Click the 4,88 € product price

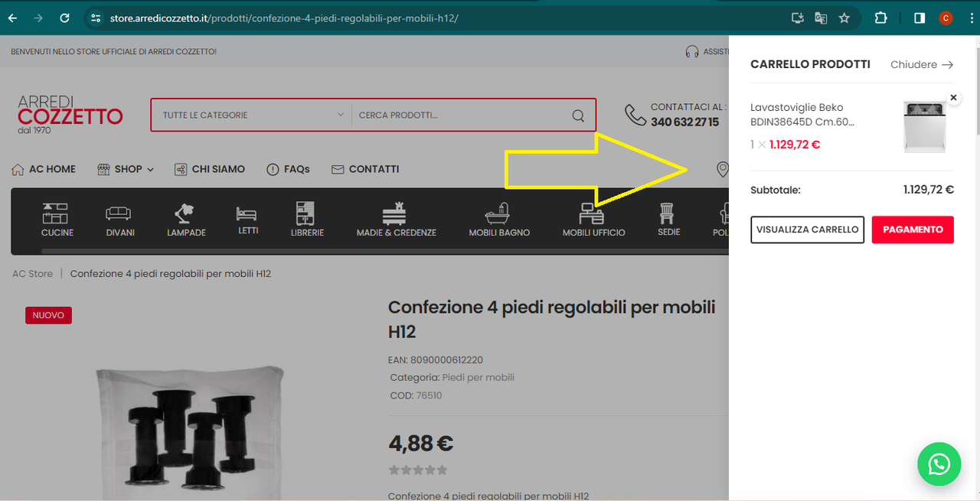pyautogui.click(x=421, y=443)
